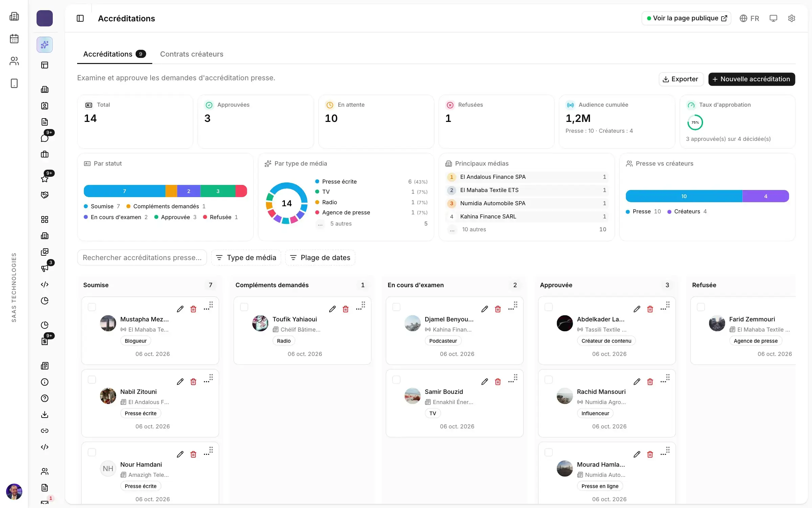Edit Rachid Mansouri card with pencil icon
Image resolution: width=812 pixels, height=508 pixels.
637,382
